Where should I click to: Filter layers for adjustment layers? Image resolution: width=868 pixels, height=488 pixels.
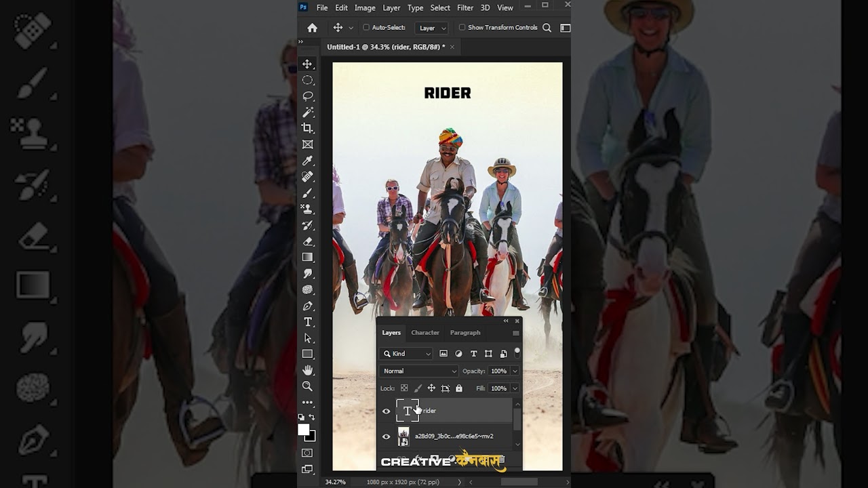tap(458, 354)
